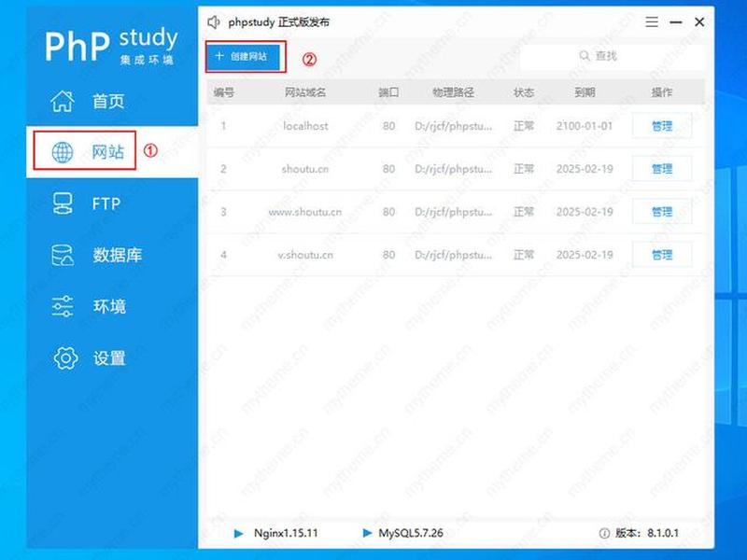Click the 状态 column header
The image size is (747, 560).
pyautogui.click(x=524, y=92)
